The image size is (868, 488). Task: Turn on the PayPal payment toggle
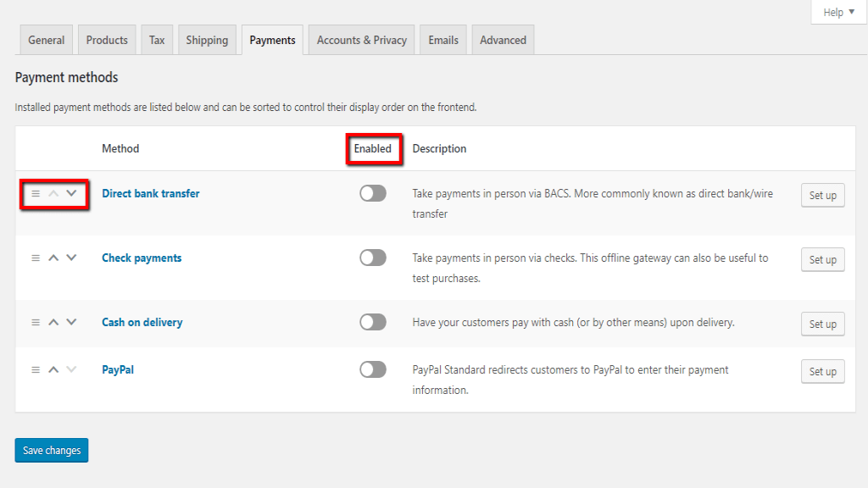point(372,369)
